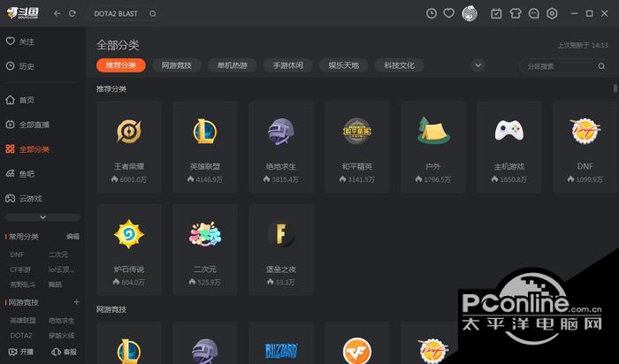
Task: Switch to the 科技文化 tab
Action: point(399,65)
